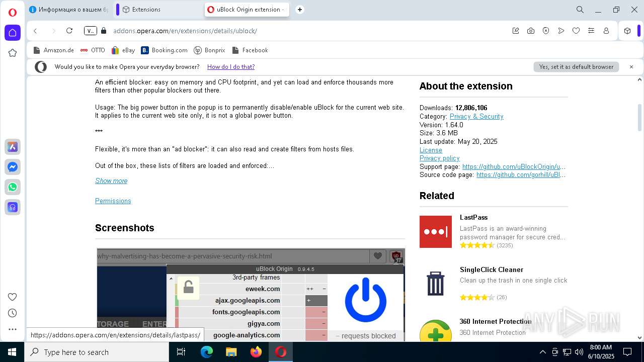Open Messenger in the sidebar

pyautogui.click(x=13, y=167)
